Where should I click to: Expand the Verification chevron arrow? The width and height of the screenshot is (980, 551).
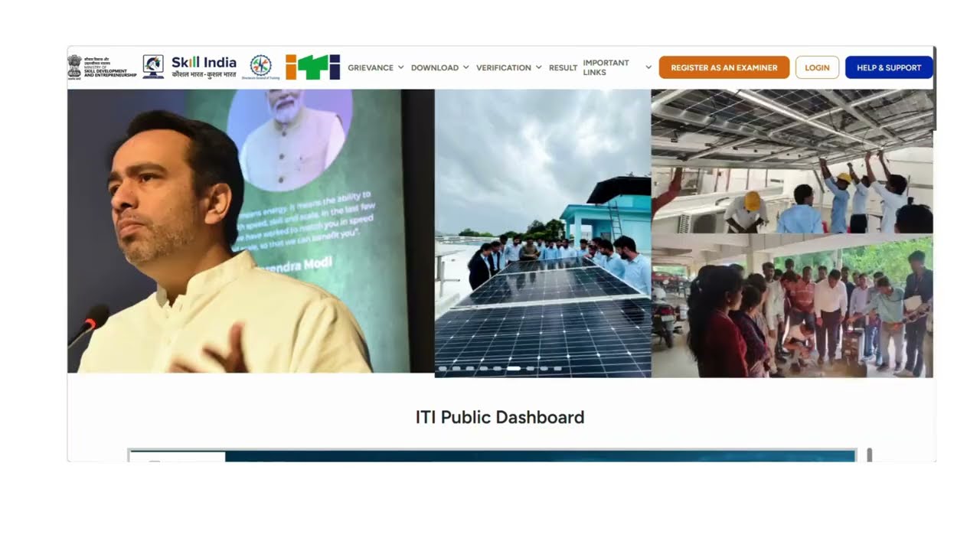click(538, 67)
